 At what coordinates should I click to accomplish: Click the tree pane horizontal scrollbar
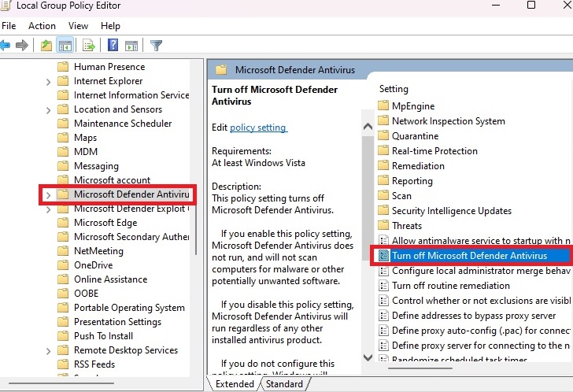[x=61, y=383]
